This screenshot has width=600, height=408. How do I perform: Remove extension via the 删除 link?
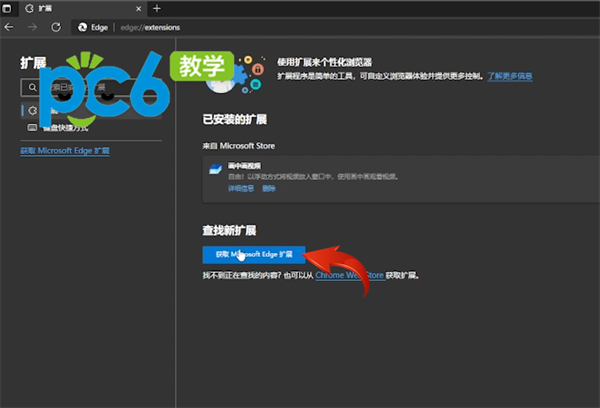(269, 188)
